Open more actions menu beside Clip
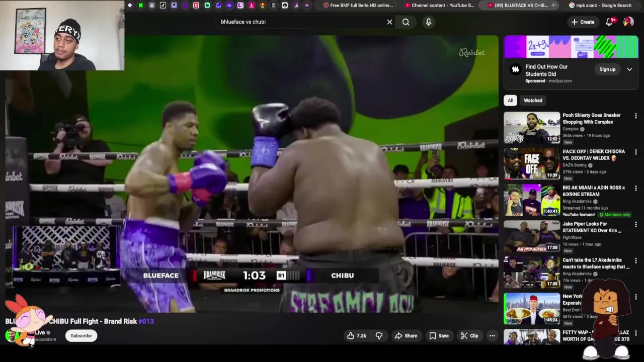The height and width of the screenshot is (362, 644). point(493,336)
